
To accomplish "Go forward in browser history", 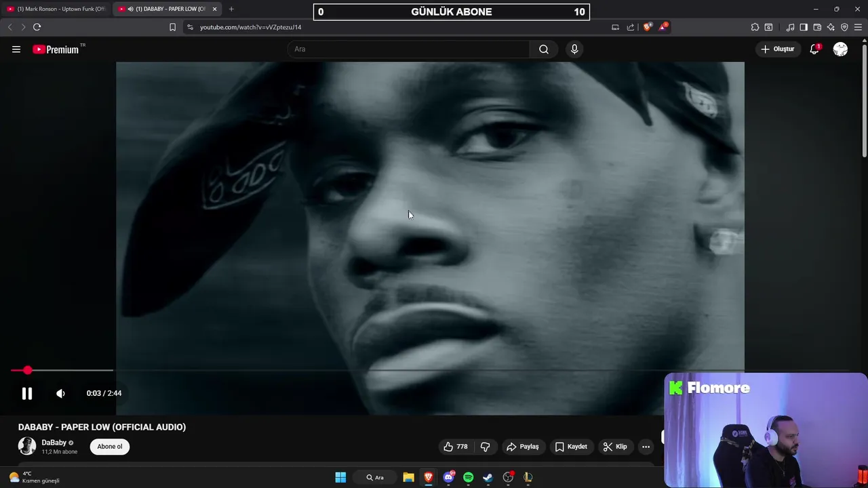I will [23, 27].
